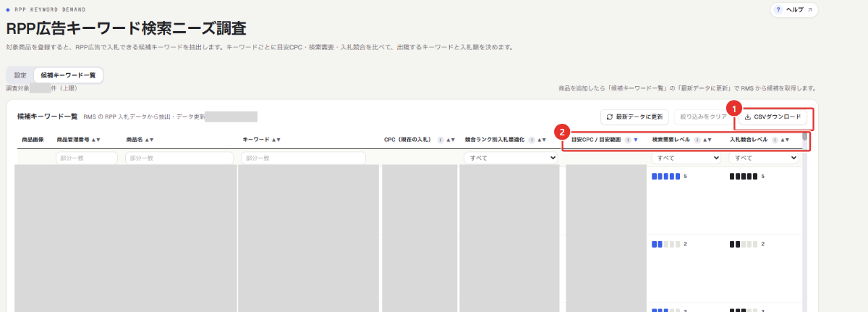Viewport: 868px width, 312px height.
Task: Click the blue 5-level search demand bar
Action: point(665,176)
